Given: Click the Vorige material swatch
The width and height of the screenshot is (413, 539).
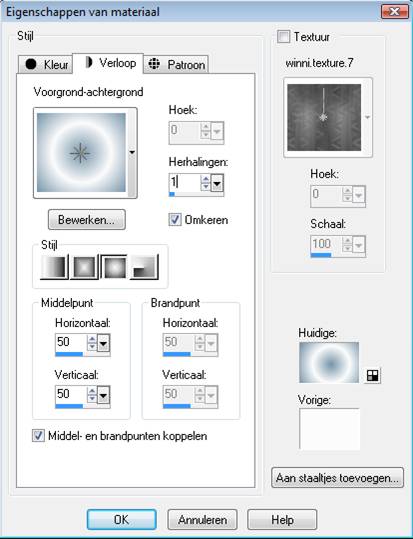Looking at the screenshot, I should point(329,429).
